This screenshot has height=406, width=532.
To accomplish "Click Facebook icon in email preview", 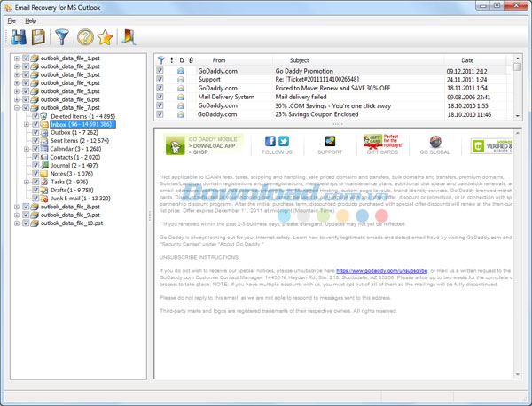I will (x=270, y=141).
